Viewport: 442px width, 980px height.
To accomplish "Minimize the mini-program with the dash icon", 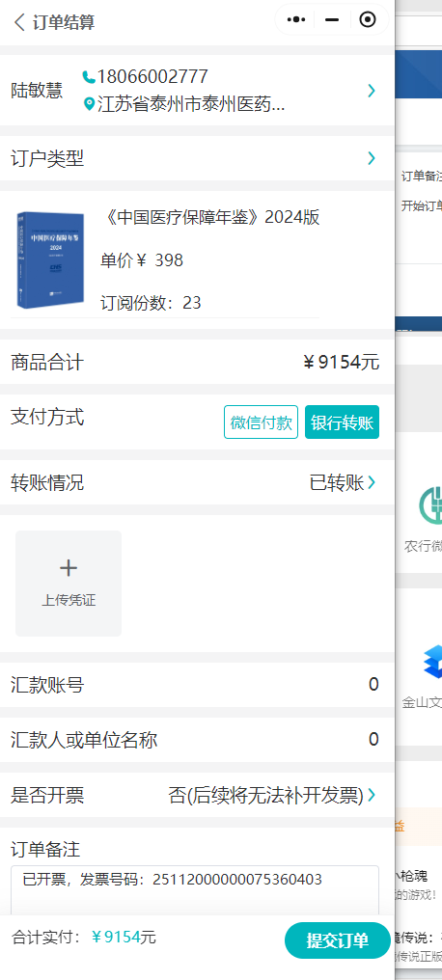I will pyautogui.click(x=332, y=20).
